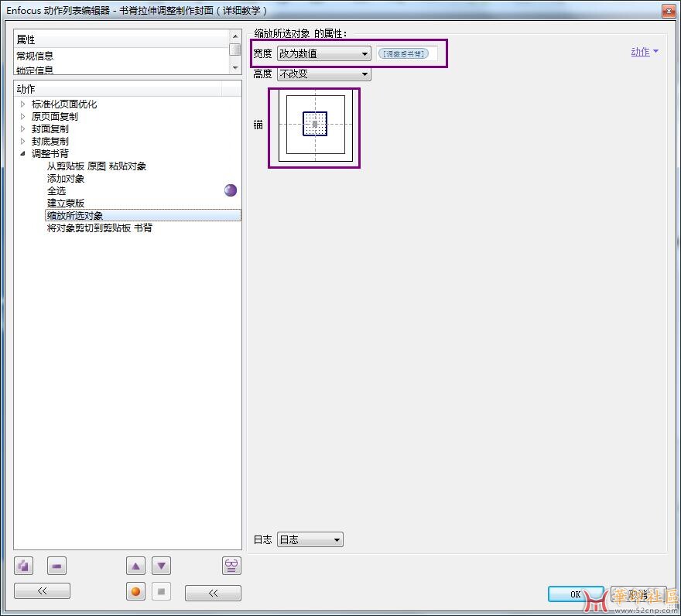Select the 建立蒙版 action
Image resolution: width=681 pixels, height=616 pixels.
pos(66,204)
